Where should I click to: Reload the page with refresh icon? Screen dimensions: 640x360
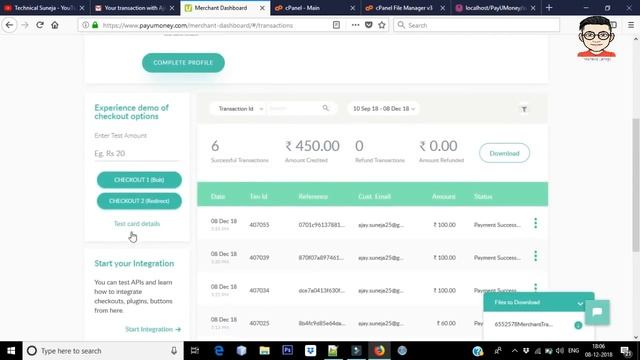[40, 25]
